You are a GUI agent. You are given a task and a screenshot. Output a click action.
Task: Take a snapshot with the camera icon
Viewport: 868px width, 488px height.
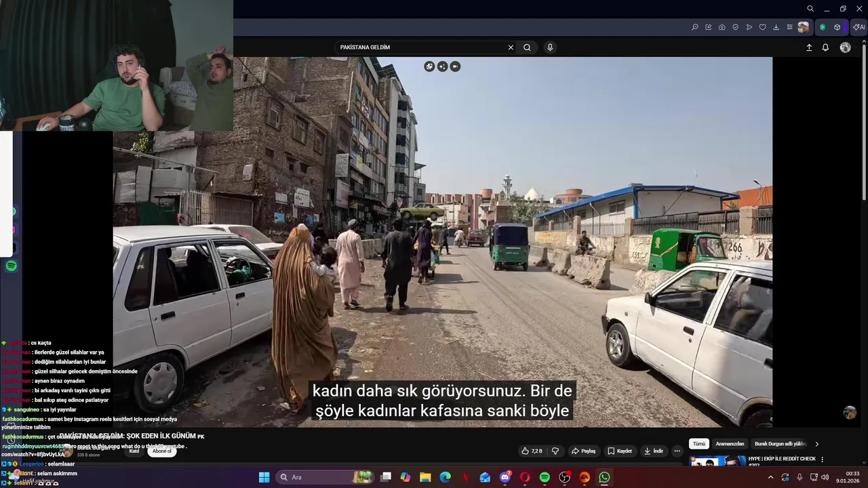722,27
